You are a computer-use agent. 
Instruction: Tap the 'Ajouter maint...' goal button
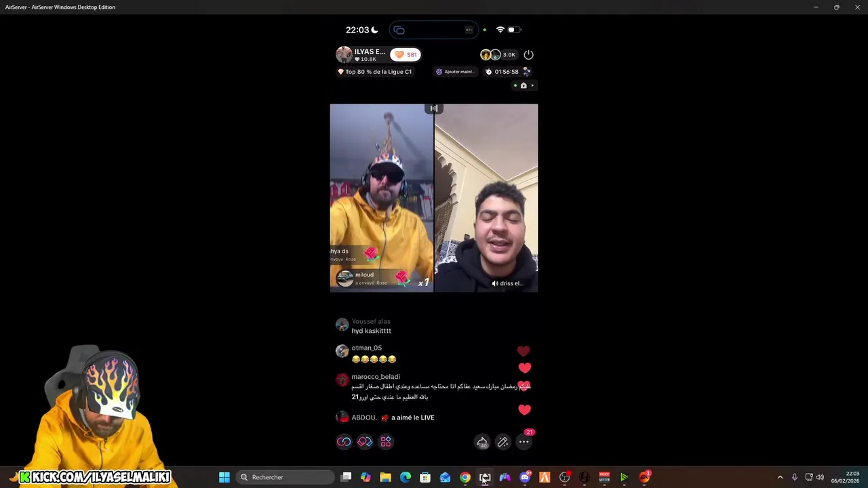click(455, 71)
